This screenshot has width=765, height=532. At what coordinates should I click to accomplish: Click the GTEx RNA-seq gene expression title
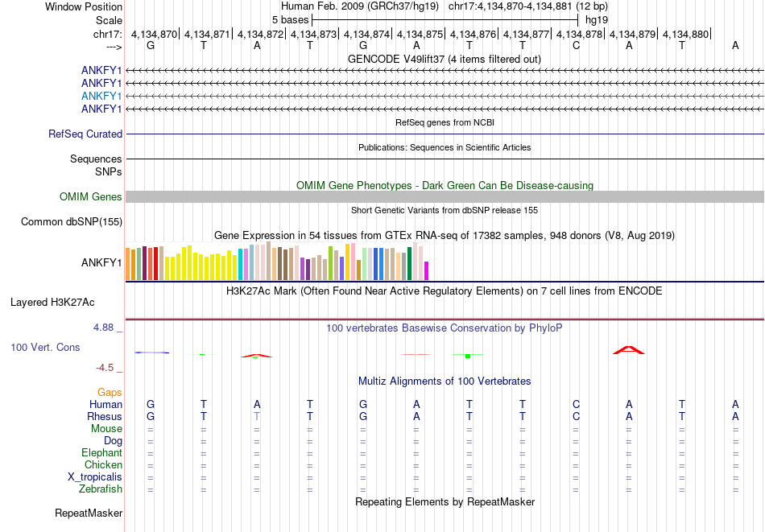coord(445,236)
